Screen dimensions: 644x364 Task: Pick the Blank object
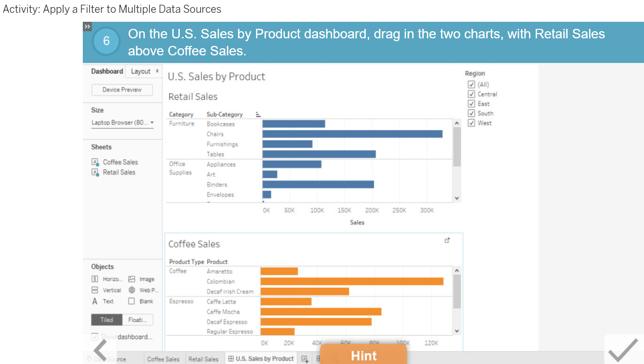tap(141, 301)
